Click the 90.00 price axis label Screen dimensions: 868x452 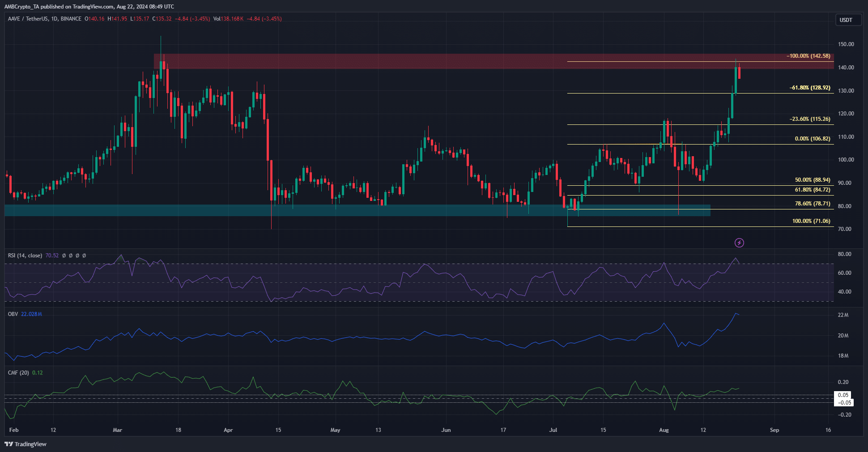(845, 183)
